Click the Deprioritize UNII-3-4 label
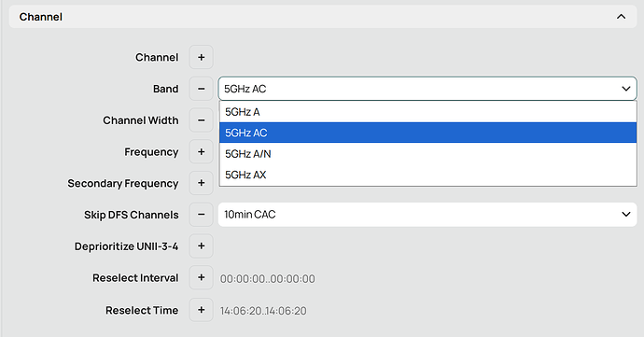Viewport: 644px width, 337px height. tap(127, 246)
